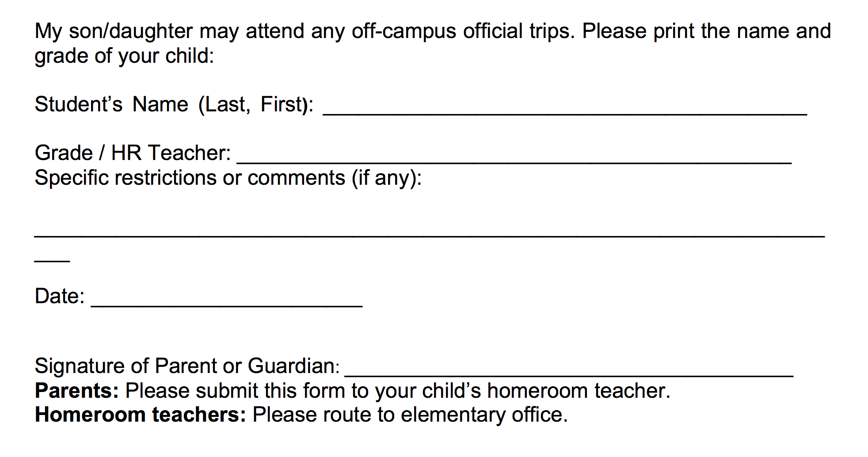Click the "Please submit this form" sentence

pos(397,391)
